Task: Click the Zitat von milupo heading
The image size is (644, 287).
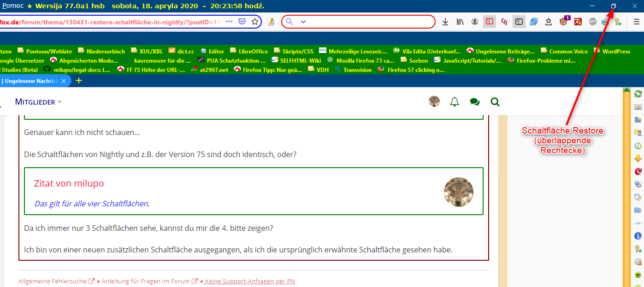Action: [69, 183]
